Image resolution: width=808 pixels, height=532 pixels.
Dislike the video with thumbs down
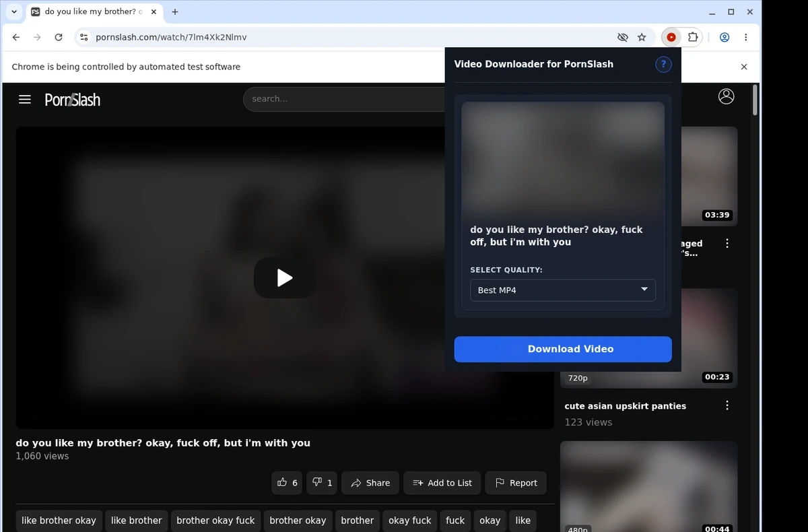(321, 483)
